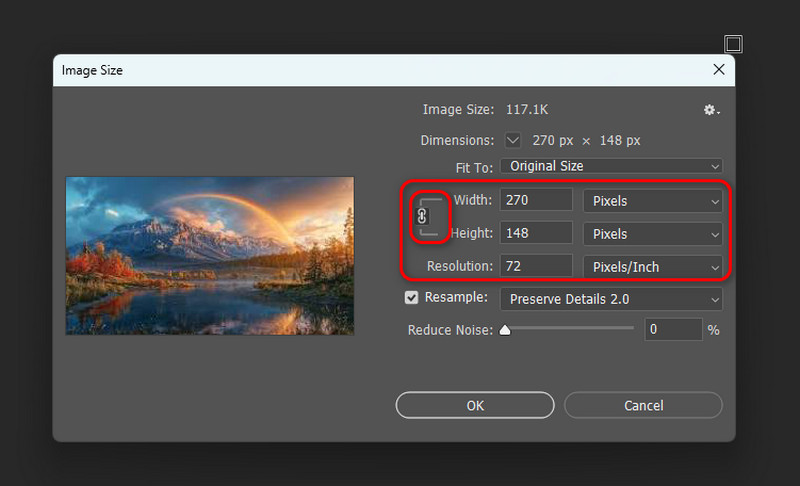This screenshot has width=800, height=486.
Task: Expand the Preserve Details 2.0 resample dropdown
Action: 611,299
